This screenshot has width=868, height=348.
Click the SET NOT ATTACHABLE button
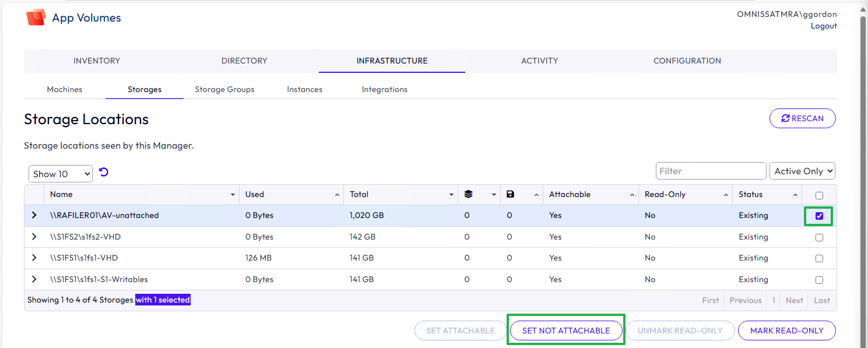coord(566,331)
